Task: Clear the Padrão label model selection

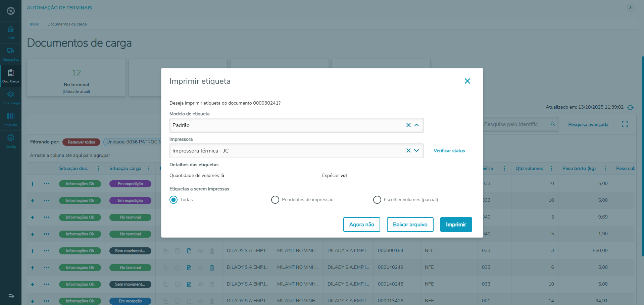Action: 408,125
